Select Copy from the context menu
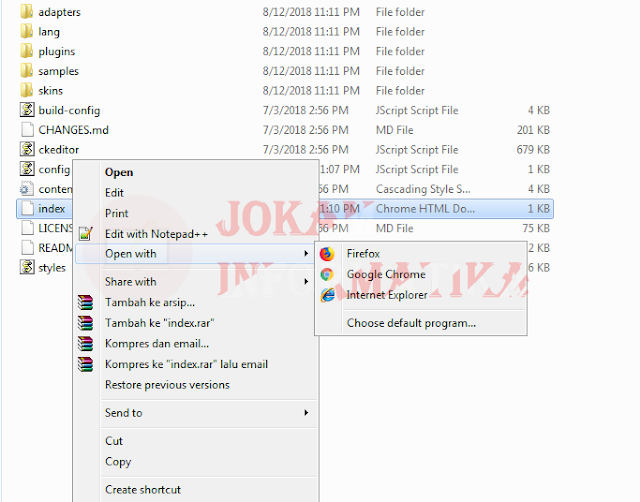This screenshot has height=502, width=640. (118, 462)
